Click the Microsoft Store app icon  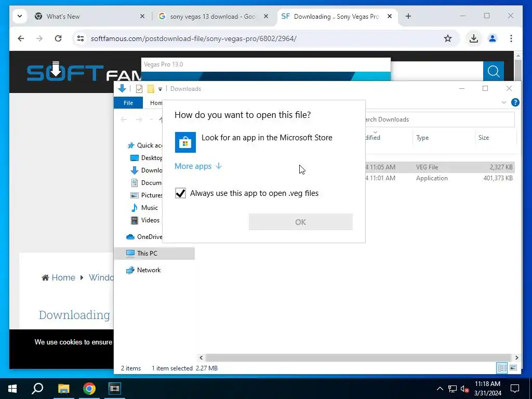tap(185, 142)
